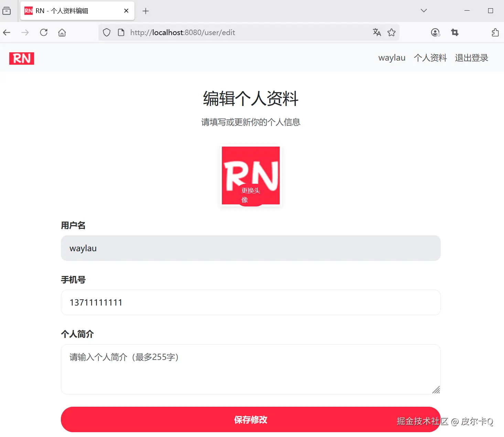This screenshot has width=504, height=437.
Task: Open a new browser tab with plus
Action: (x=146, y=11)
